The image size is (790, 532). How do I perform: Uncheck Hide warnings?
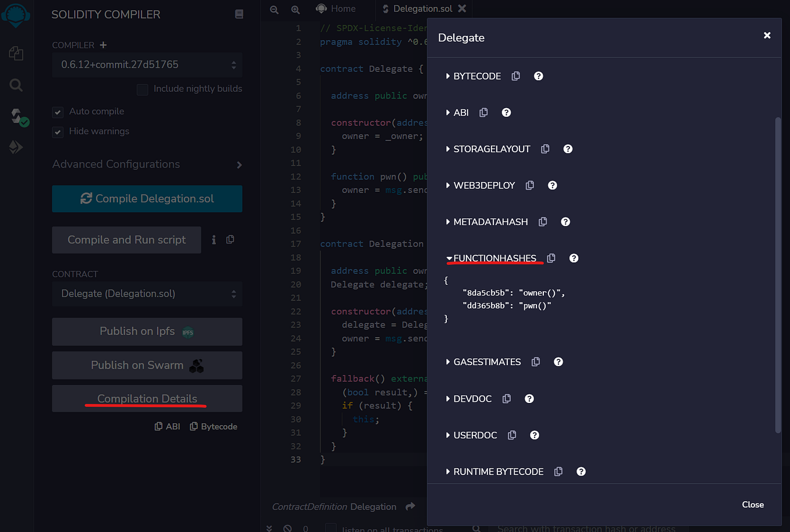coord(58,132)
